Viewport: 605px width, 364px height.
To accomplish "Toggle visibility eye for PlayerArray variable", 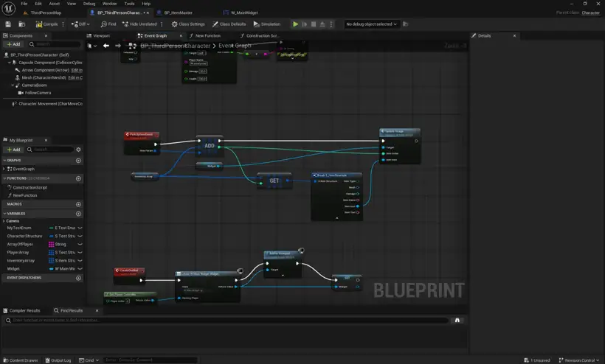I will [80, 253].
